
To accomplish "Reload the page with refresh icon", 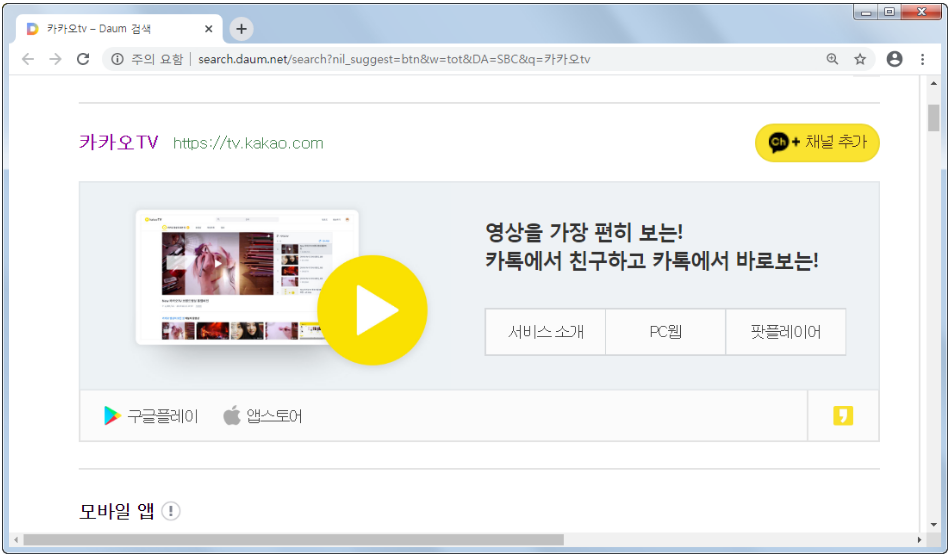I will (x=83, y=59).
